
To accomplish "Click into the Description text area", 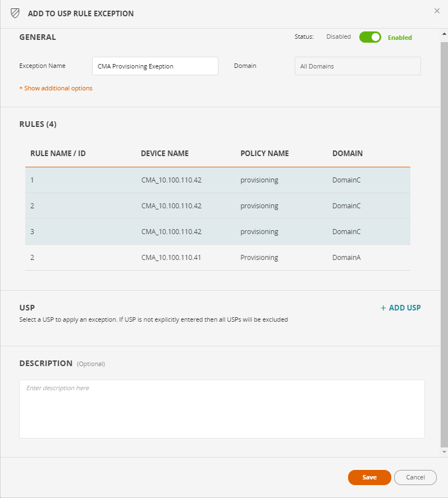I will coord(222,409).
